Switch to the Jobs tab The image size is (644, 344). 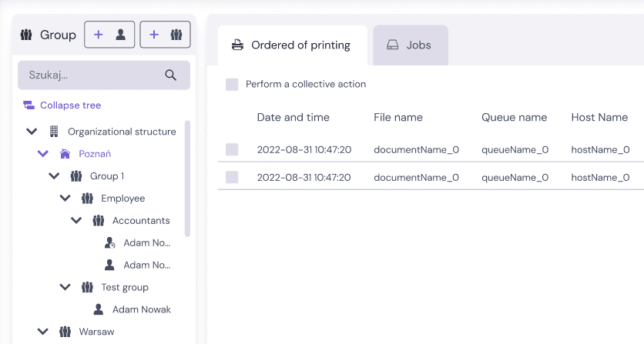[x=411, y=45]
